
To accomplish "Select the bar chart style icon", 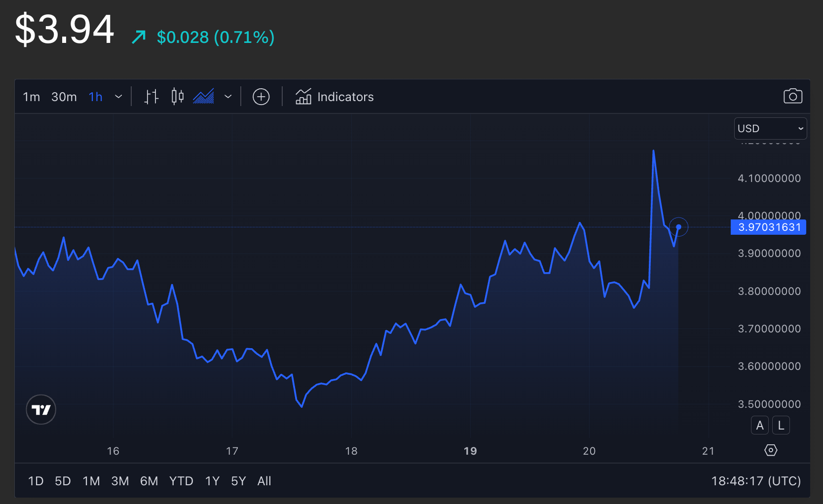I will (151, 97).
